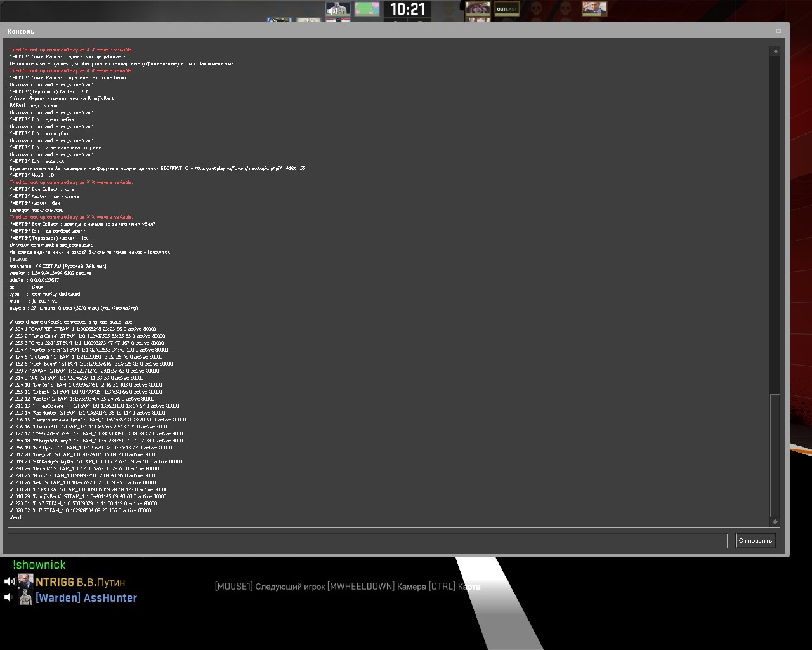Click the OUTLAST player avatar in top bar

click(x=507, y=9)
